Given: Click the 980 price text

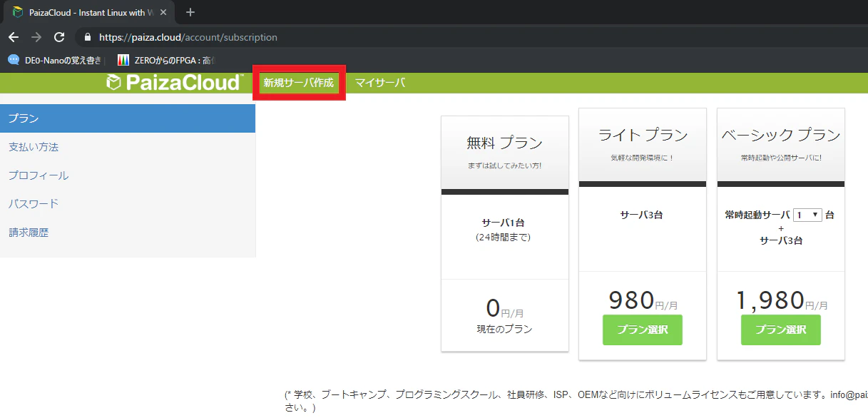Looking at the screenshot, I should click(x=631, y=301).
